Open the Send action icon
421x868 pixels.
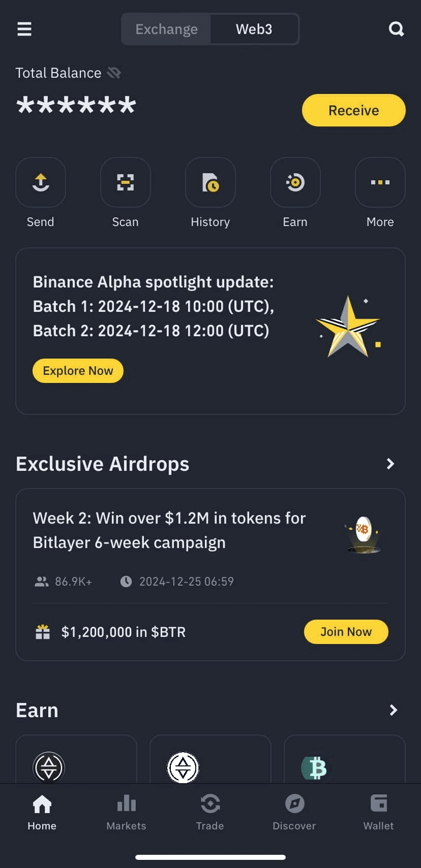click(41, 182)
